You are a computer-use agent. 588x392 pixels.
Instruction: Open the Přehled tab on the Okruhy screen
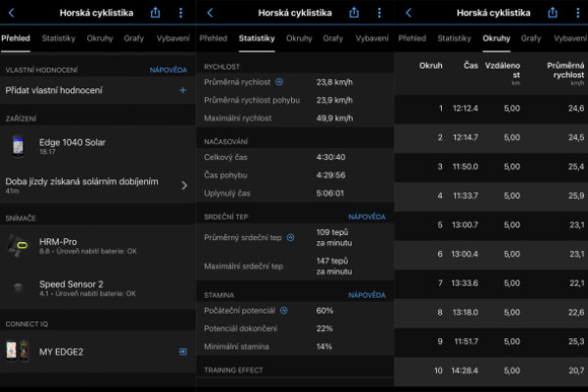pyautogui.click(x=411, y=38)
